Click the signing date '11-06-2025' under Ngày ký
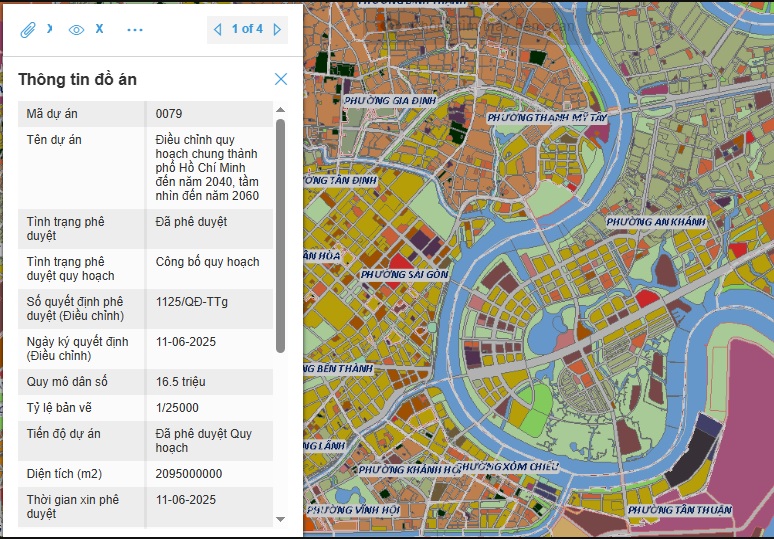 click(186, 342)
